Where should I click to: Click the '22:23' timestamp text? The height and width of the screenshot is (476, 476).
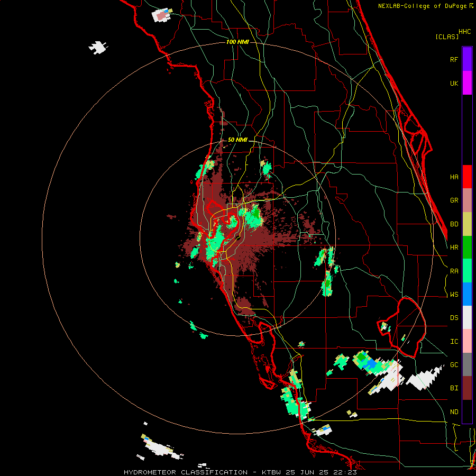point(345,472)
